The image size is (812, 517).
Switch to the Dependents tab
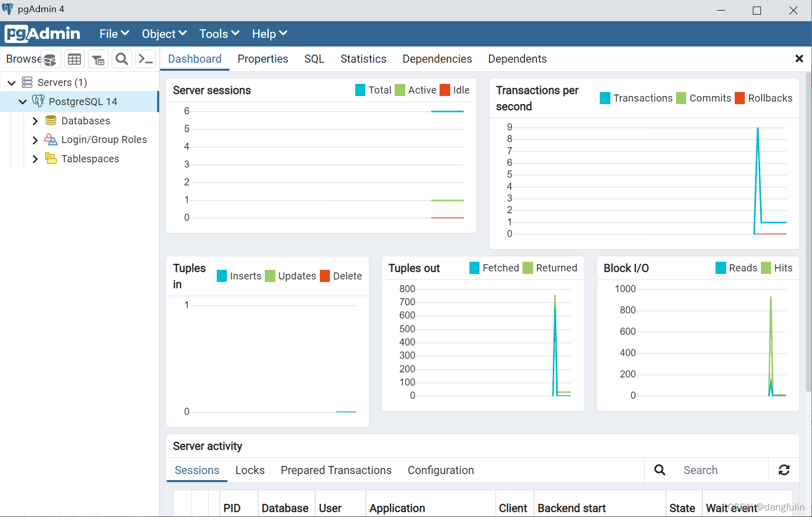point(517,59)
